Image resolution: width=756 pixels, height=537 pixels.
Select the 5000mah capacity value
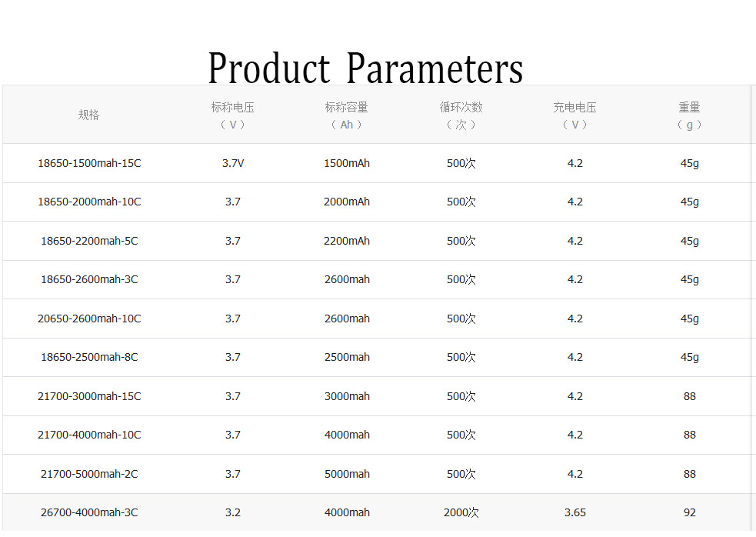point(347,474)
